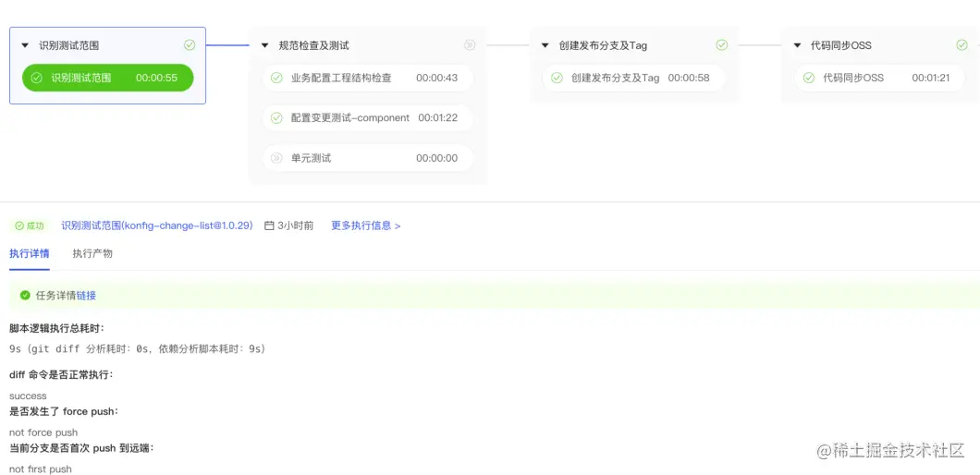Click check icon beside 业务配置工程结构检查

point(276,79)
